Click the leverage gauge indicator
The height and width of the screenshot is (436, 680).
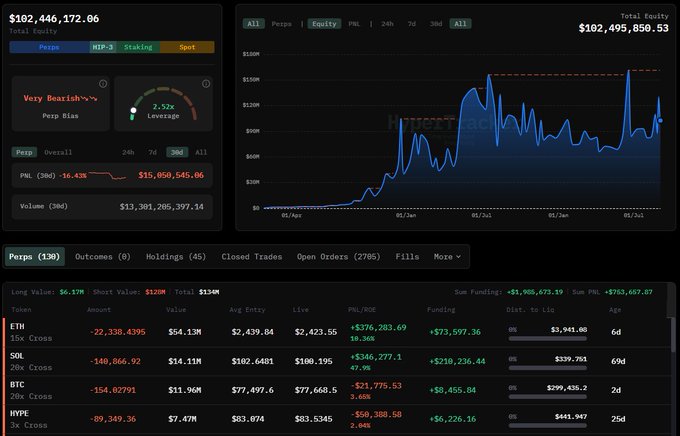click(134, 111)
